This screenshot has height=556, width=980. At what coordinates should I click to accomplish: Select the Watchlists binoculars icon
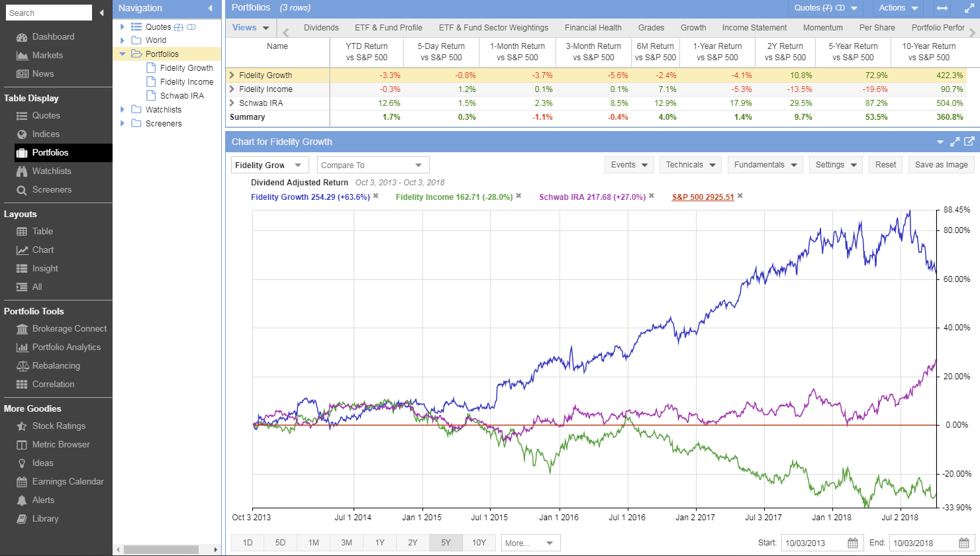(x=21, y=171)
